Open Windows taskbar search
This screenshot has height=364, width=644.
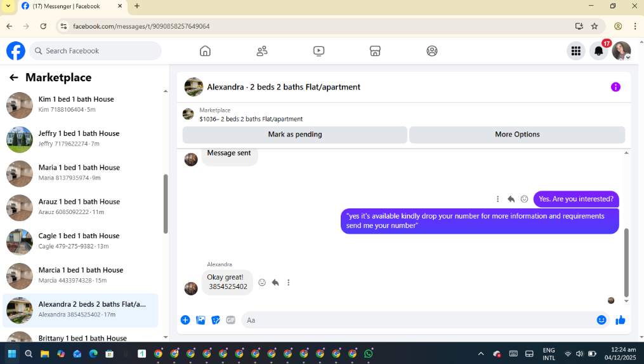pyautogui.click(x=29, y=354)
